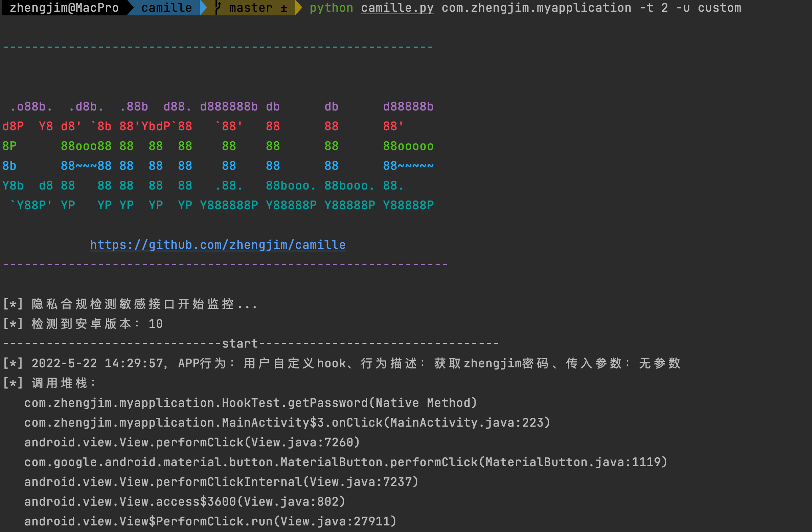Click View.java:7237 performClickInternal line

[x=221, y=482]
